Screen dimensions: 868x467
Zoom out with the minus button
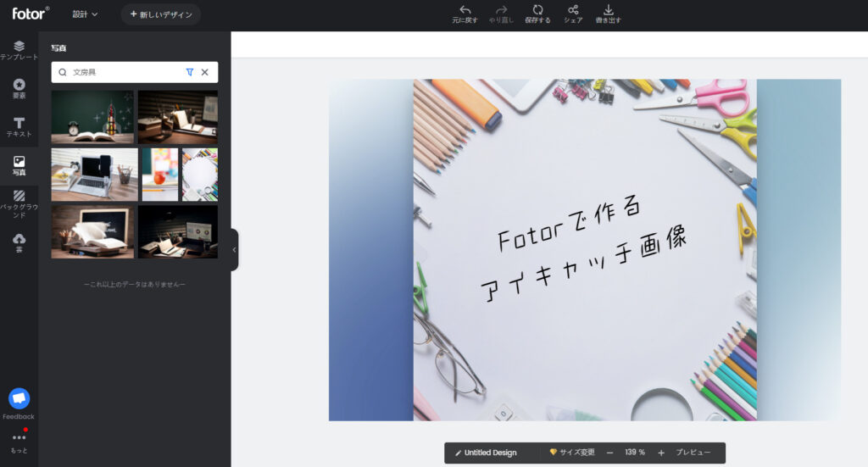(609, 453)
